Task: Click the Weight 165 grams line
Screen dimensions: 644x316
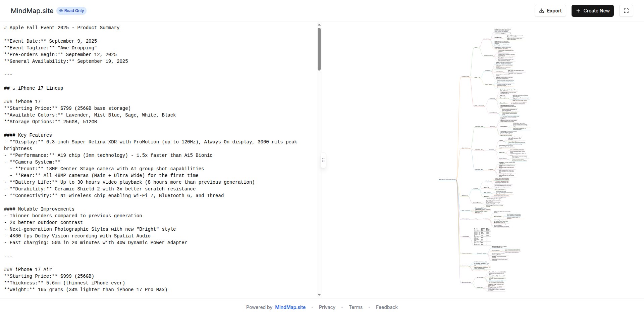Action: (86, 289)
